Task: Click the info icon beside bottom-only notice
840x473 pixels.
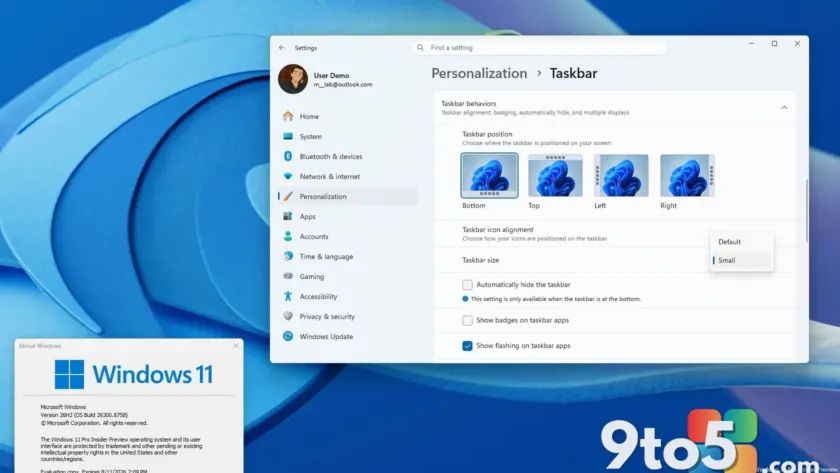Action: (465, 299)
